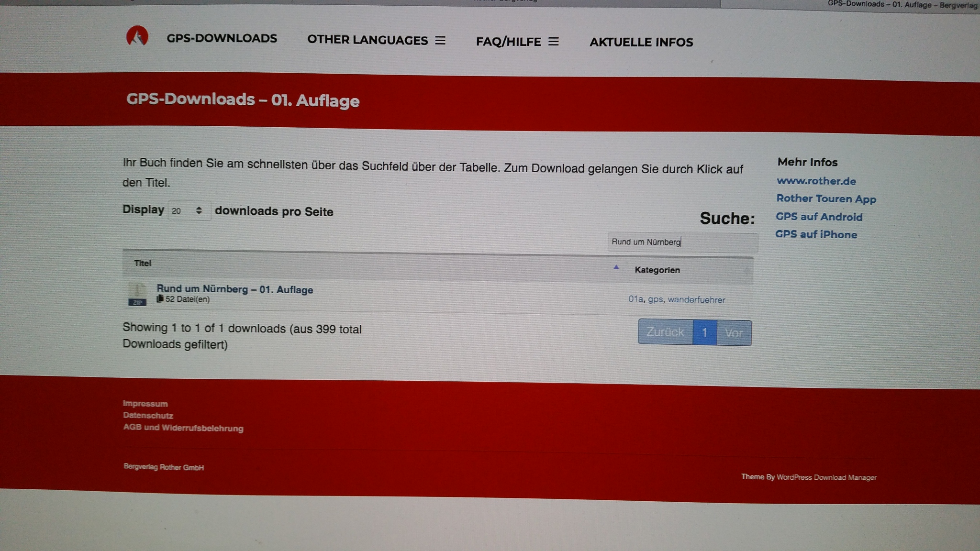Screen dimensions: 980x551
Task: Click the Showing 1 to 1 status text
Action: tap(242, 336)
